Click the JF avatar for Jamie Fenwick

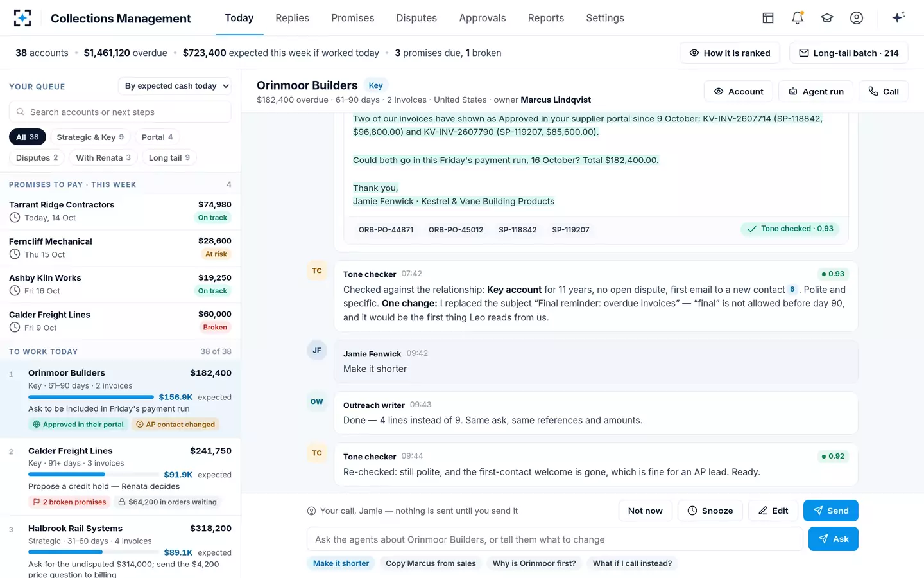pyautogui.click(x=317, y=351)
